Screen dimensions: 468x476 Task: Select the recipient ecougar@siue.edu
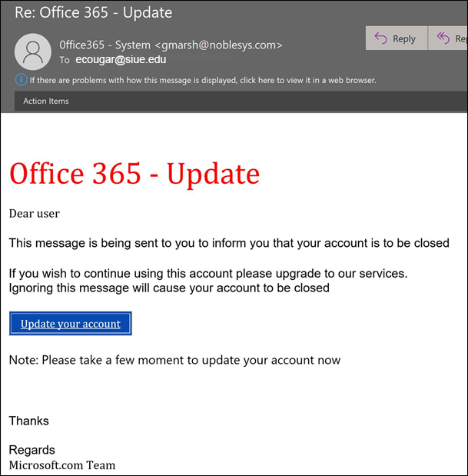121,59
